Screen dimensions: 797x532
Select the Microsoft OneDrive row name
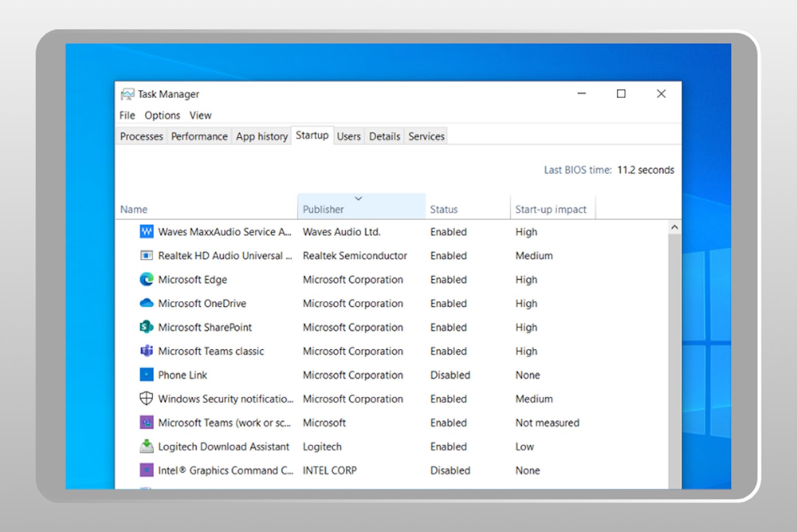point(202,303)
